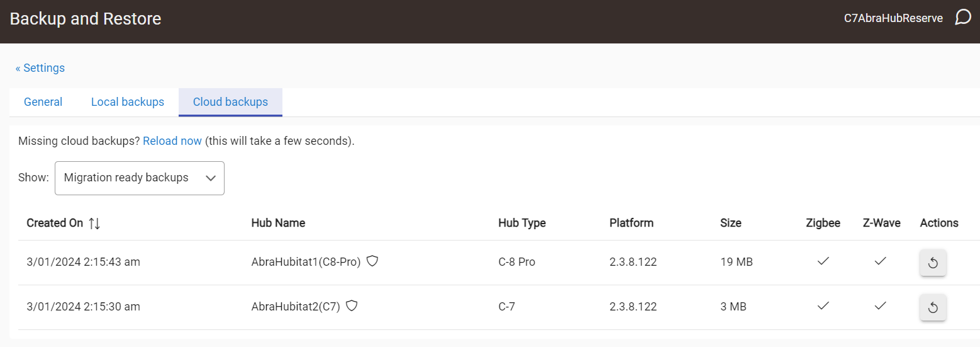Image resolution: width=980 pixels, height=347 pixels.
Task: Toggle Created On sort arrows
Action: coord(94,223)
